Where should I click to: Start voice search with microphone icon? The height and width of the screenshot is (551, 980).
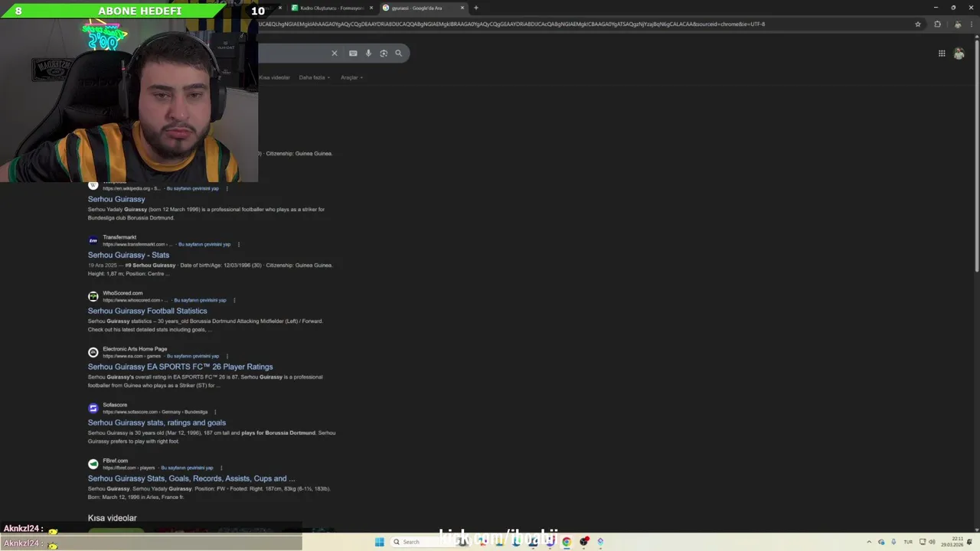tap(368, 53)
